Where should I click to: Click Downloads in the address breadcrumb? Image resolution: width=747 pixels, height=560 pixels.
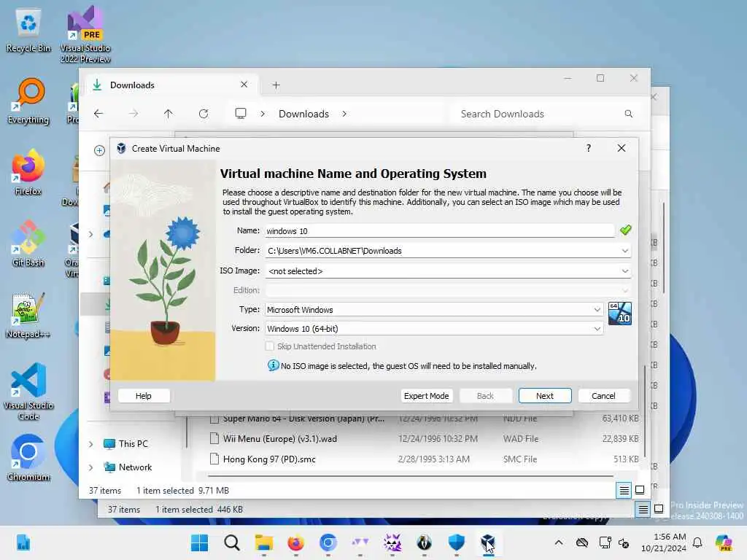coord(303,114)
